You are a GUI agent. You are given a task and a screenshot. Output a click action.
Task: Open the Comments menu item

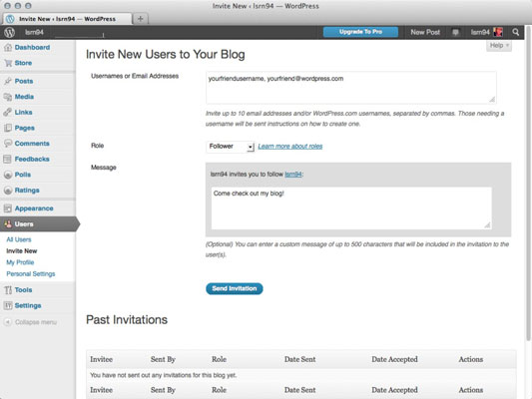[x=32, y=144]
